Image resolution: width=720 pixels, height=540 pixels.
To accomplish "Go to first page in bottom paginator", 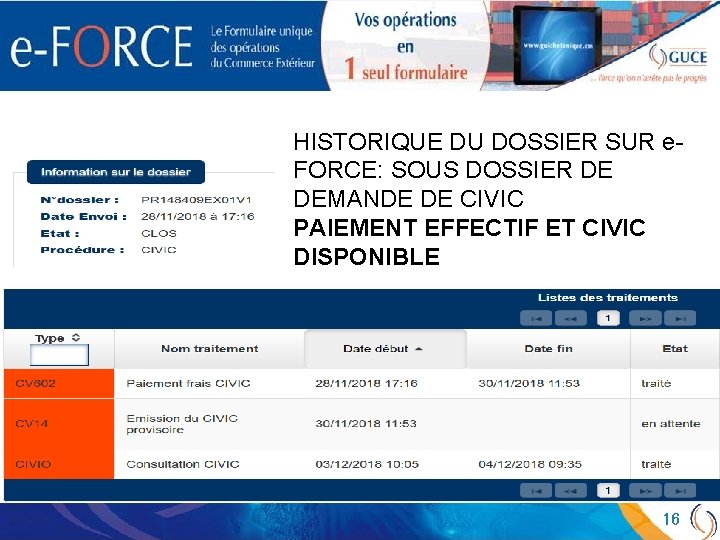I will (x=536, y=490).
